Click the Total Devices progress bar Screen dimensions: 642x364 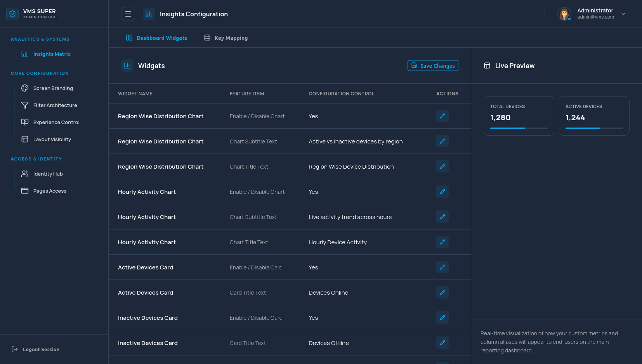[x=519, y=128]
